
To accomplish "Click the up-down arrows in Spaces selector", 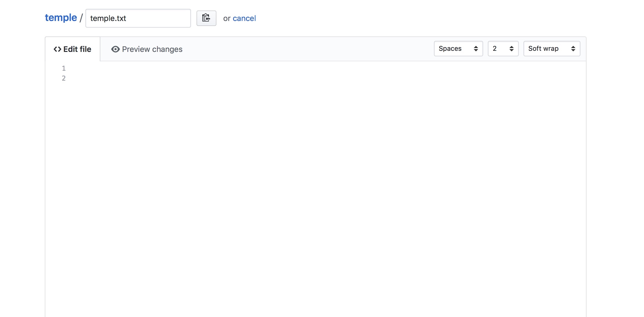I will (x=476, y=49).
